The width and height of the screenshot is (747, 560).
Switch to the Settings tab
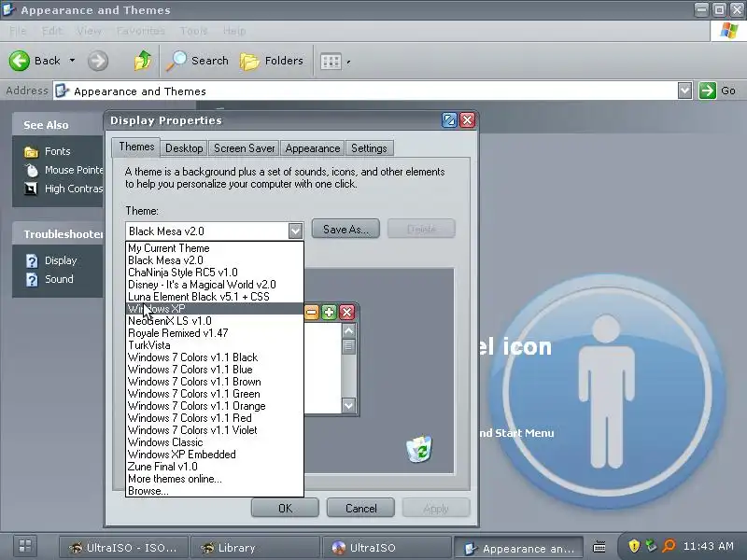coord(369,148)
